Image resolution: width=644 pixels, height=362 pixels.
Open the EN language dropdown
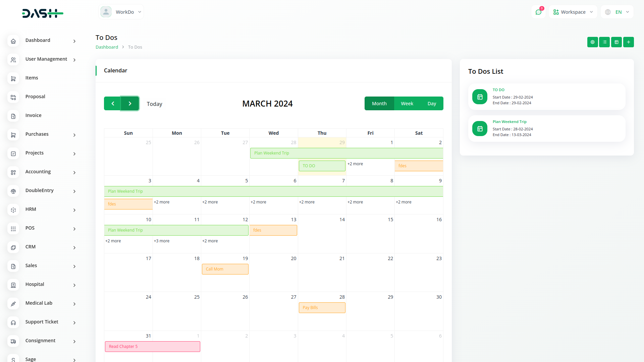click(617, 12)
